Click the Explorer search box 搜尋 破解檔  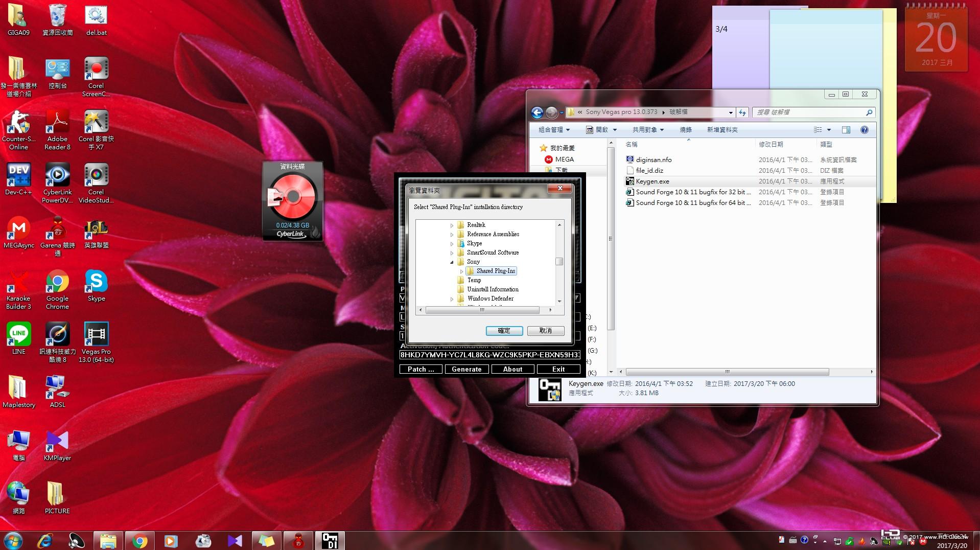point(813,112)
